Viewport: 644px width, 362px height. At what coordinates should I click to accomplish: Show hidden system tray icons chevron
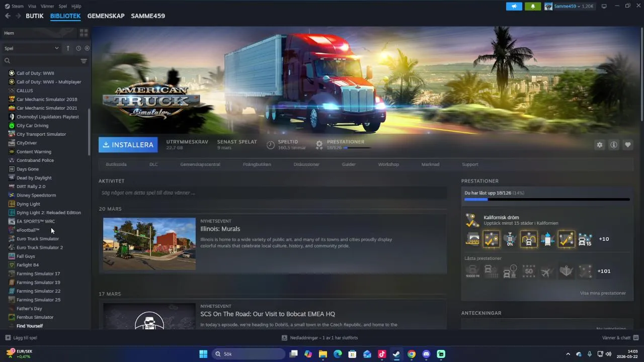click(x=568, y=354)
